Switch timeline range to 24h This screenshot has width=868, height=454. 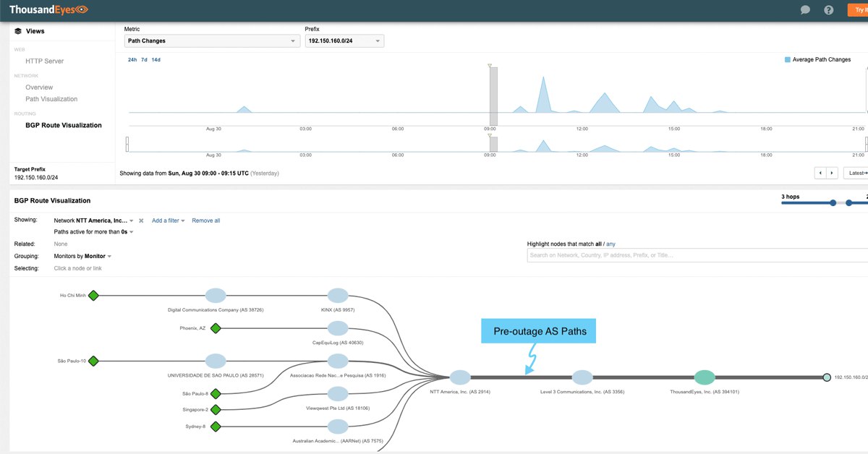click(132, 60)
